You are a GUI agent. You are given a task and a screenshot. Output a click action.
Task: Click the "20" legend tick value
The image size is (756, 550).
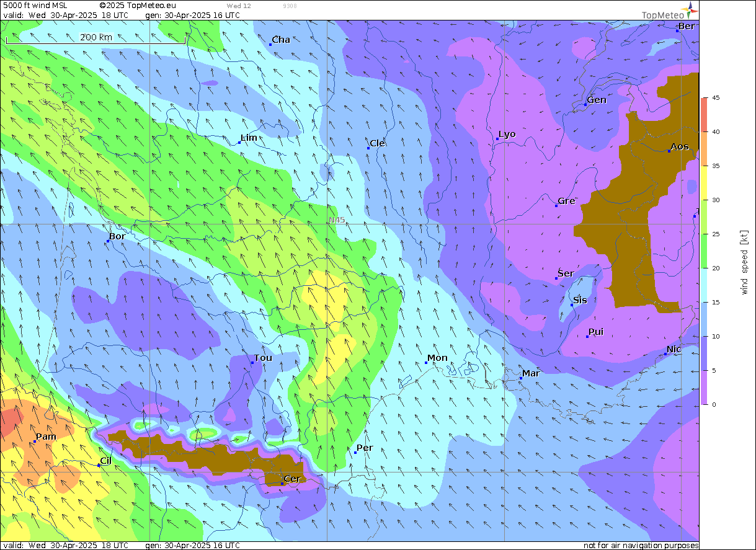click(716, 268)
